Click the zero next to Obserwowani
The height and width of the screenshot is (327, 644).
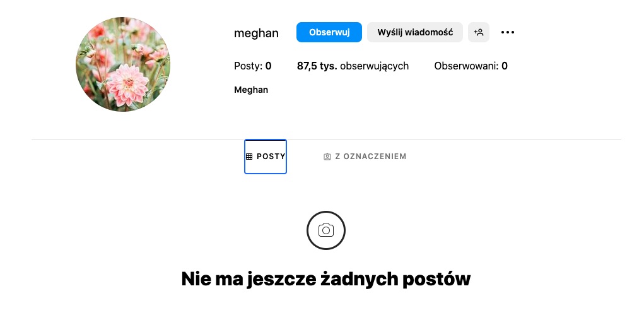pos(505,66)
